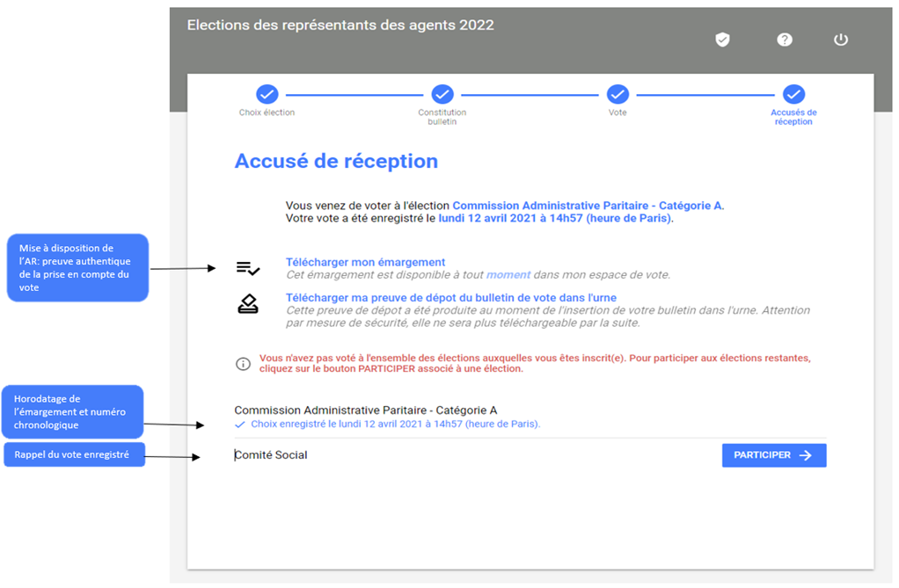Screen dimensions: 899x588
Task: Click the ballot box deposit icon
Action: click(248, 304)
